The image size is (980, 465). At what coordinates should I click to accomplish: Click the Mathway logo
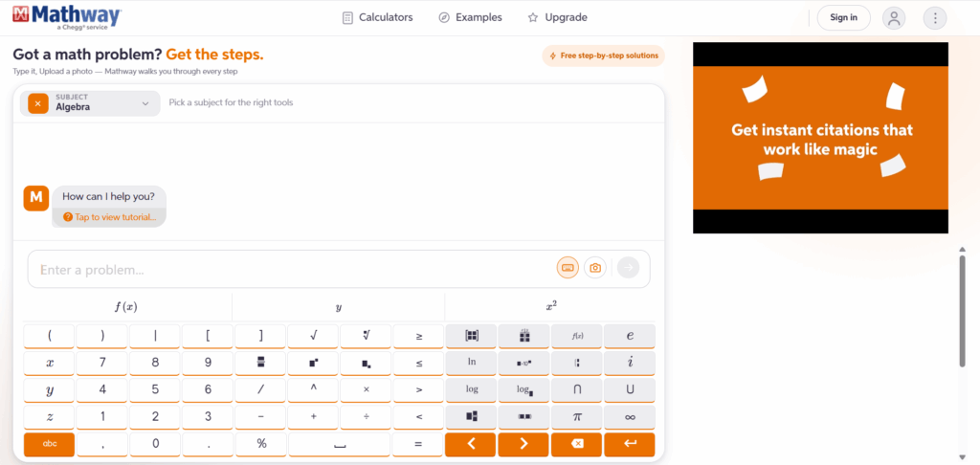click(67, 17)
